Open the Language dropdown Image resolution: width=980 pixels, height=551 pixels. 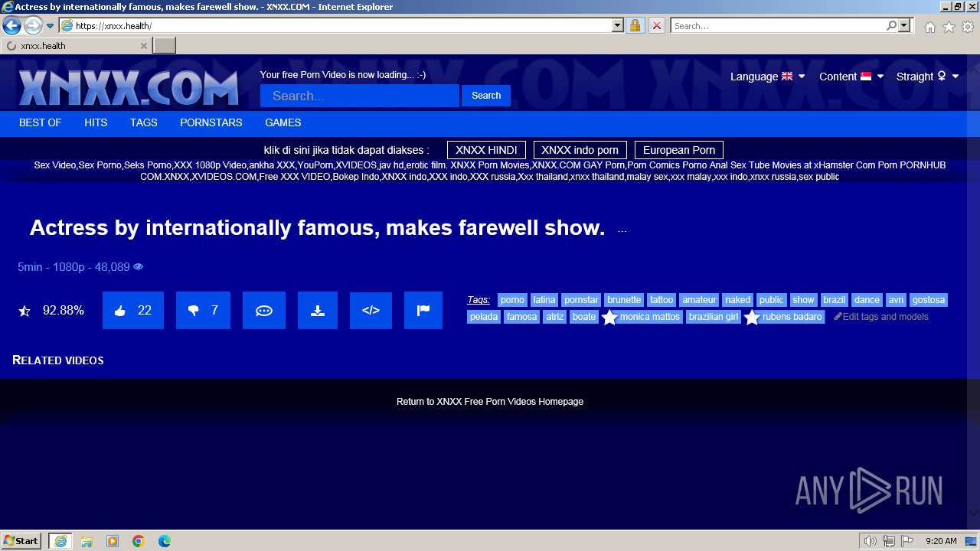tap(767, 77)
